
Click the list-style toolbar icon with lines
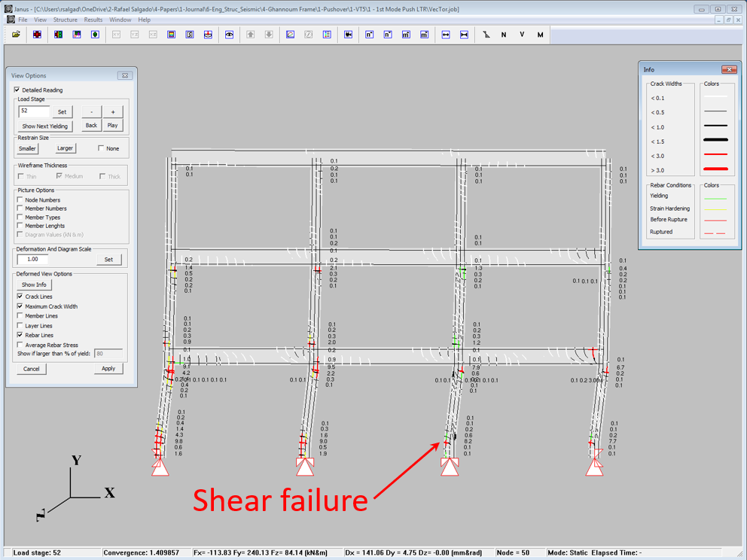(327, 35)
